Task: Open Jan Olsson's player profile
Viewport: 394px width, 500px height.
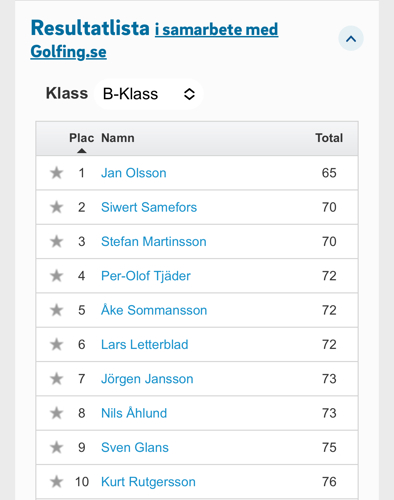Action: 134,173
